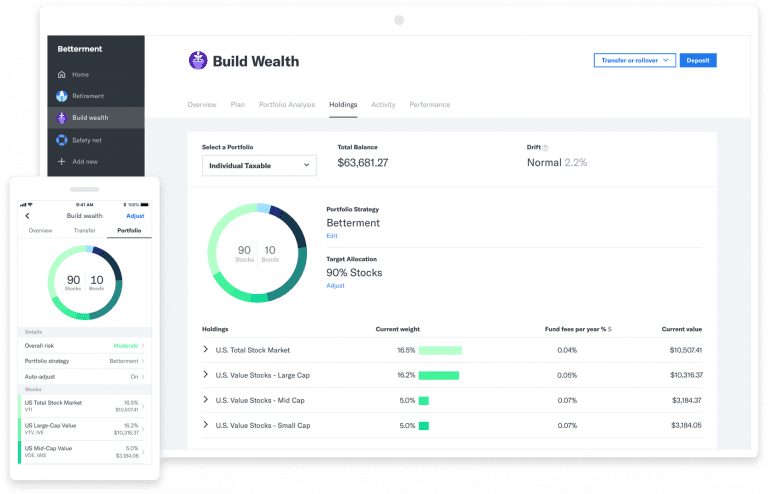Click the $3,184.37 Mid Cap value

[687, 400]
